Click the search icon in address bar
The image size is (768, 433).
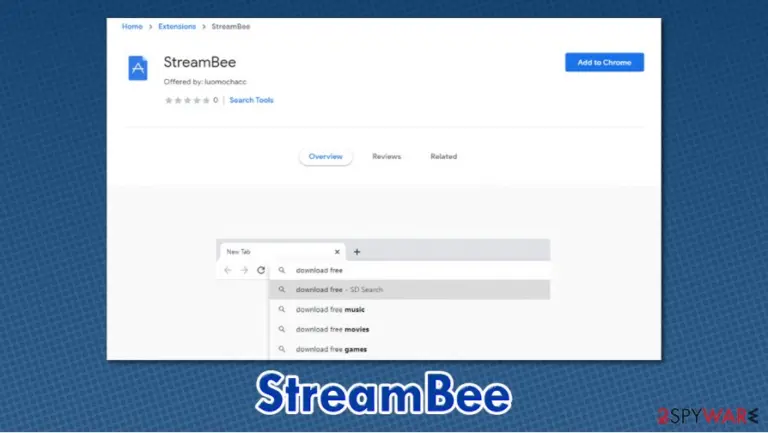click(282, 270)
